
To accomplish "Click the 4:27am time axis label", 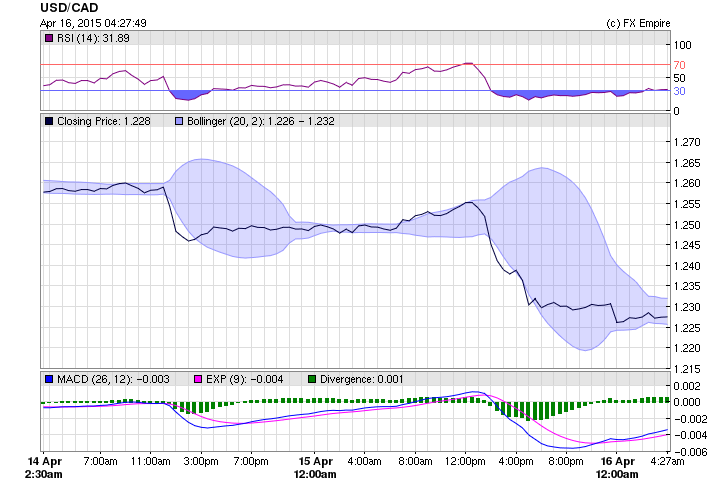I will [x=667, y=462].
